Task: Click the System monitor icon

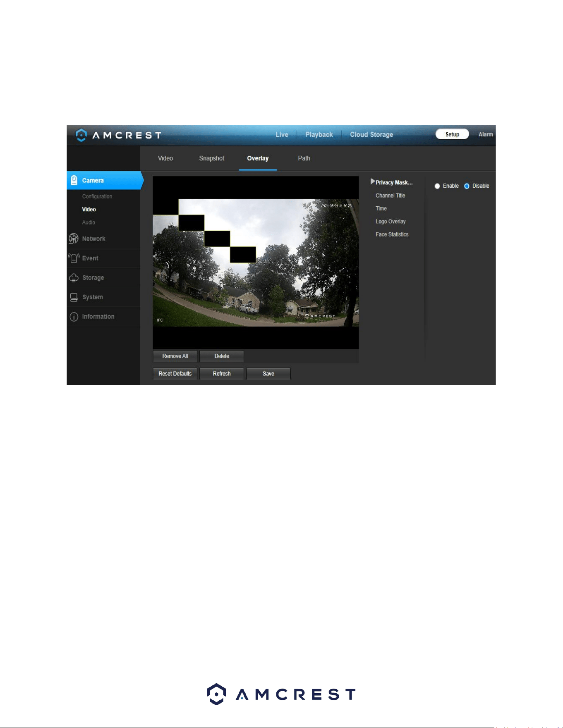Action: (74, 297)
